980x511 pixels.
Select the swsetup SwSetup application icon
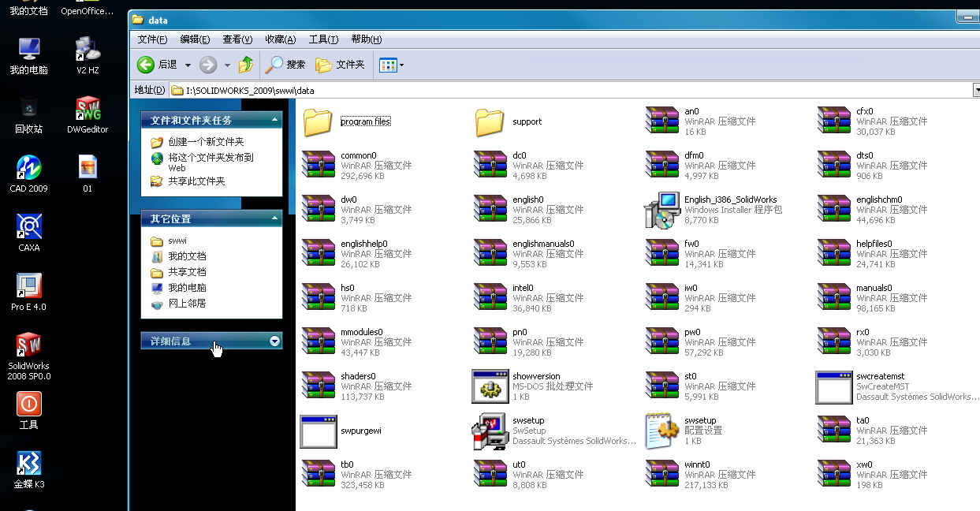click(490, 431)
